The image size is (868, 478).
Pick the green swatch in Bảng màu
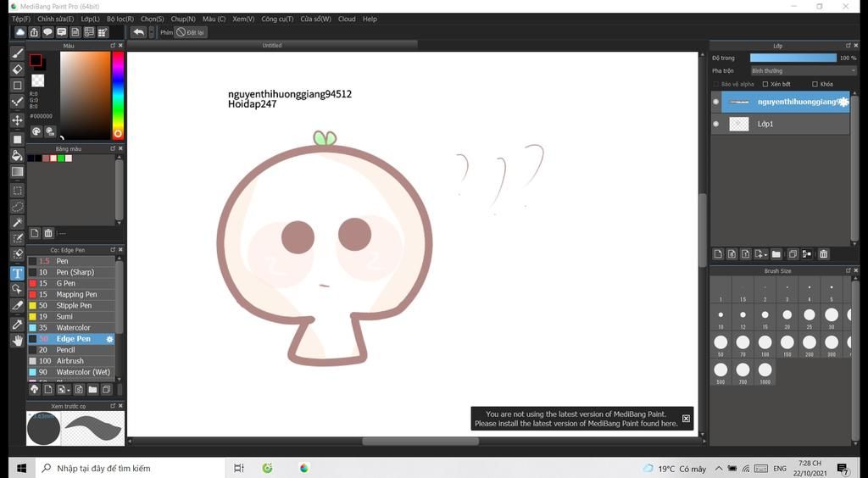click(61, 158)
